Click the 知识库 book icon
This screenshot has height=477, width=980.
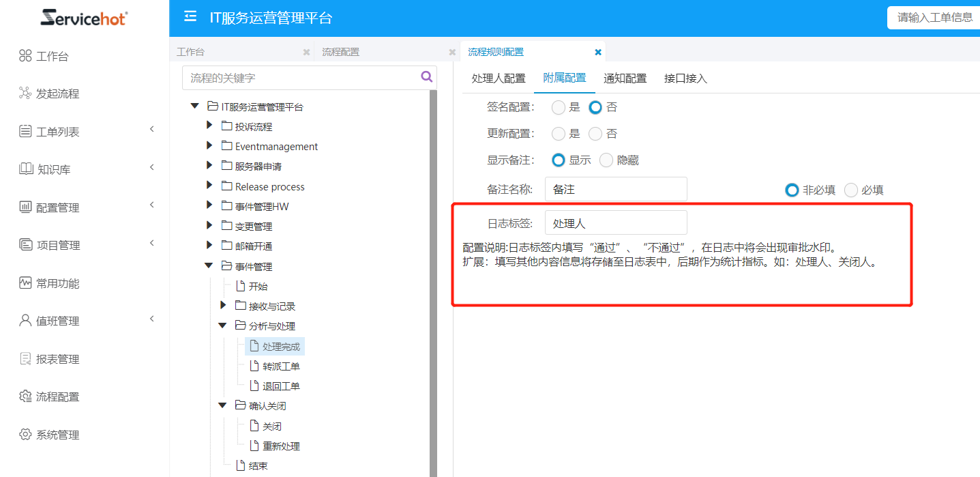tap(25, 169)
